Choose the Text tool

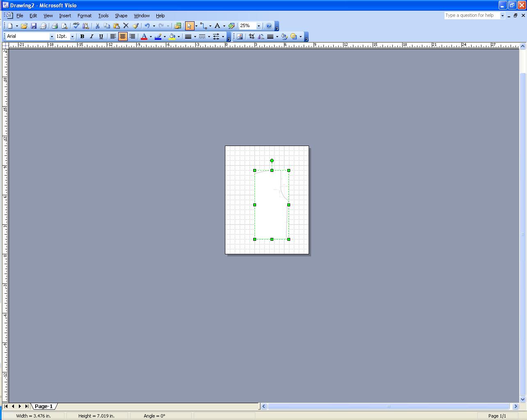coord(218,26)
